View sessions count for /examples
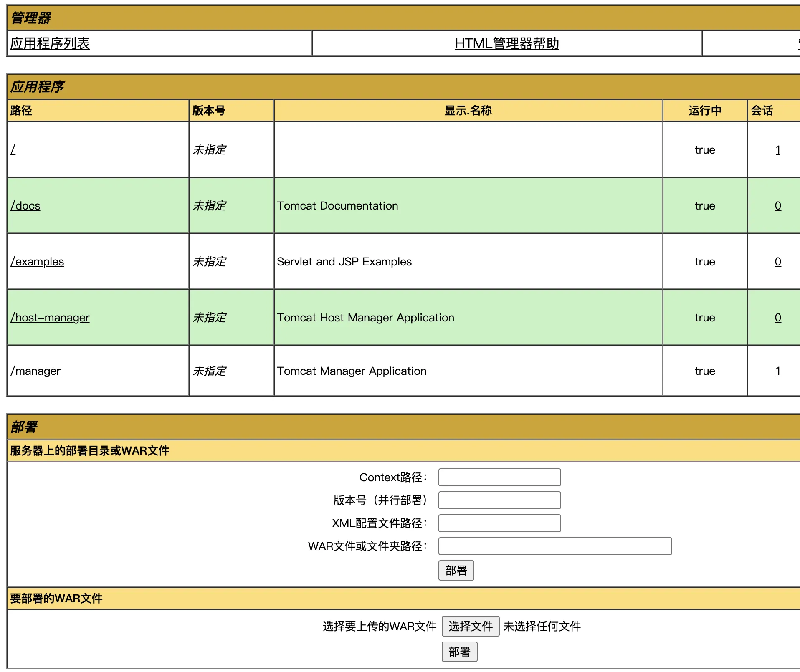 777,262
